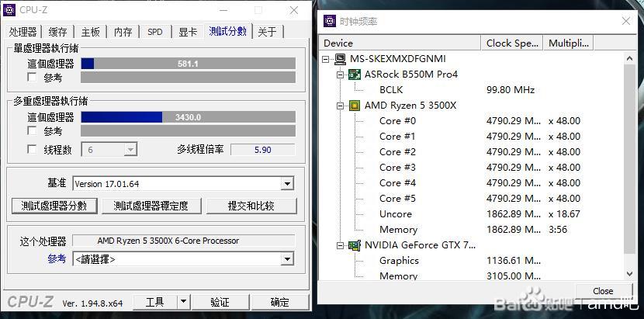This screenshot has height=319, width=644.
Task: Click the 时钟频率 window title icon
Action: [330, 21]
